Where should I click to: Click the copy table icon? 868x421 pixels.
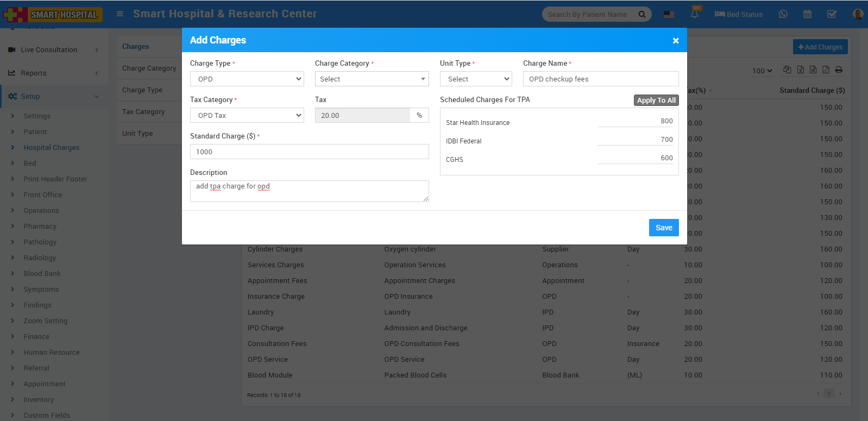pyautogui.click(x=787, y=70)
